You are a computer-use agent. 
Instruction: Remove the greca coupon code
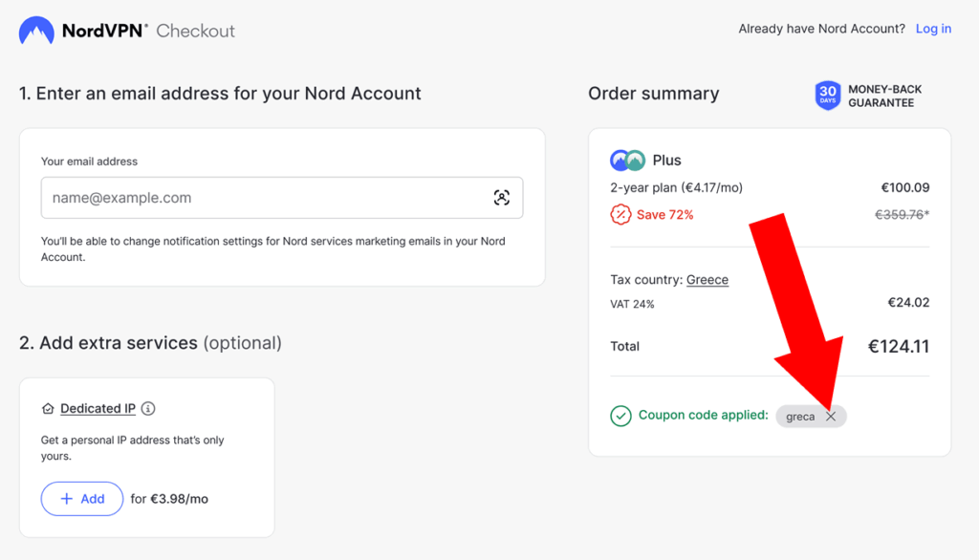pyautogui.click(x=831, y=417)
